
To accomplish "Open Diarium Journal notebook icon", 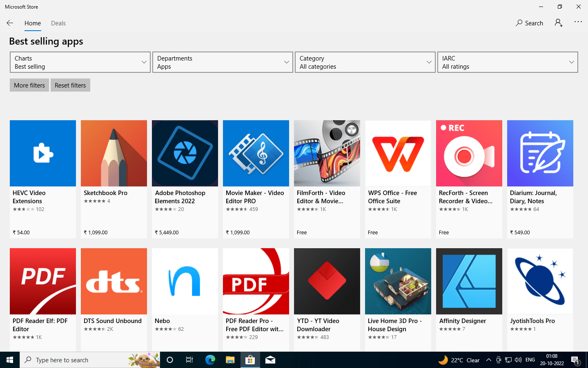I will click(x=540, y=153).
